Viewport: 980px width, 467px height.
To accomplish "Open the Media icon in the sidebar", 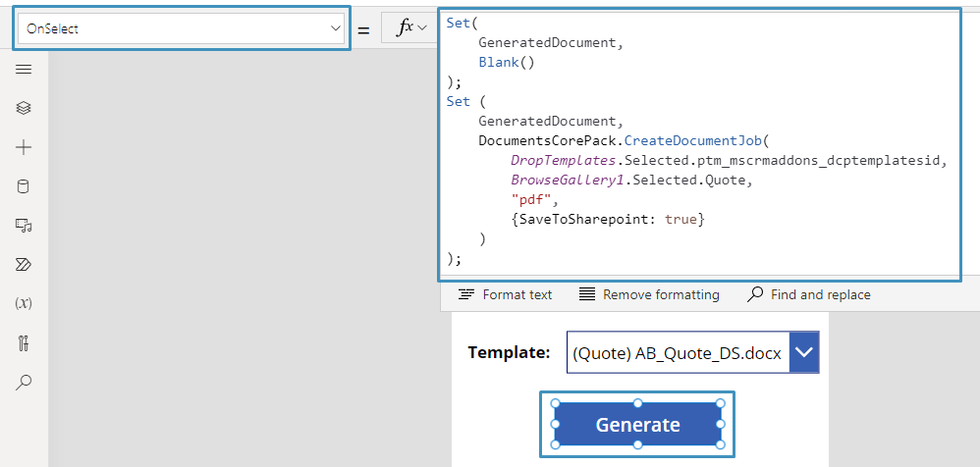I will (24, 226).
